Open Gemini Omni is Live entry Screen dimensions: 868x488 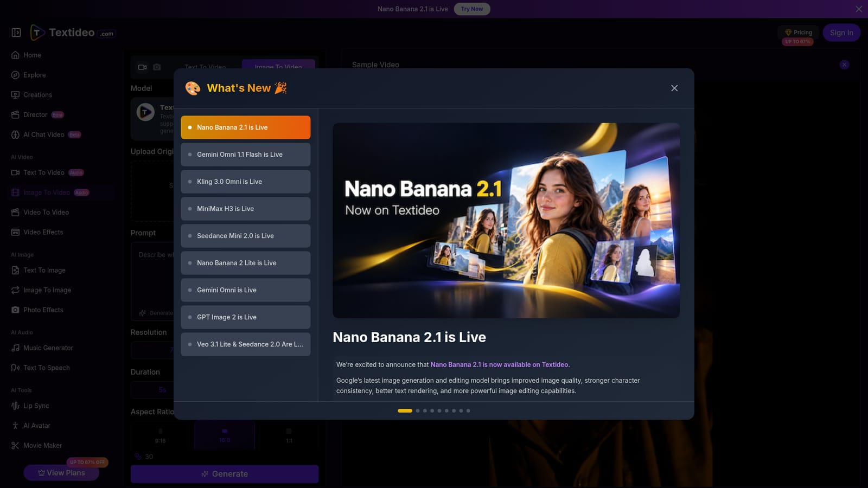click(245, 290)
